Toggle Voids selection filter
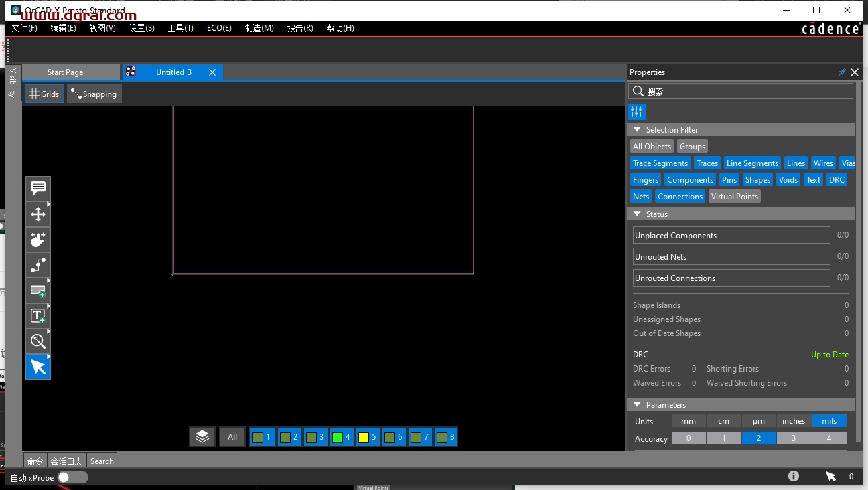 [x=788, y=180]
